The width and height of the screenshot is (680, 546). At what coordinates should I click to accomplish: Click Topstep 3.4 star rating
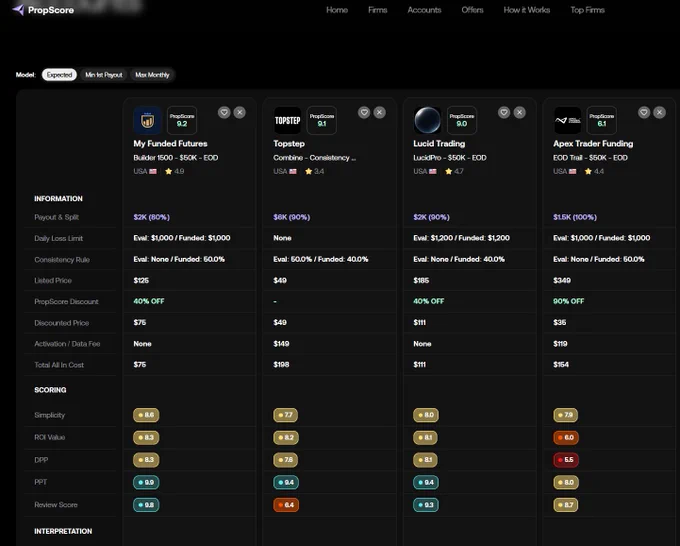pos(314,171)
